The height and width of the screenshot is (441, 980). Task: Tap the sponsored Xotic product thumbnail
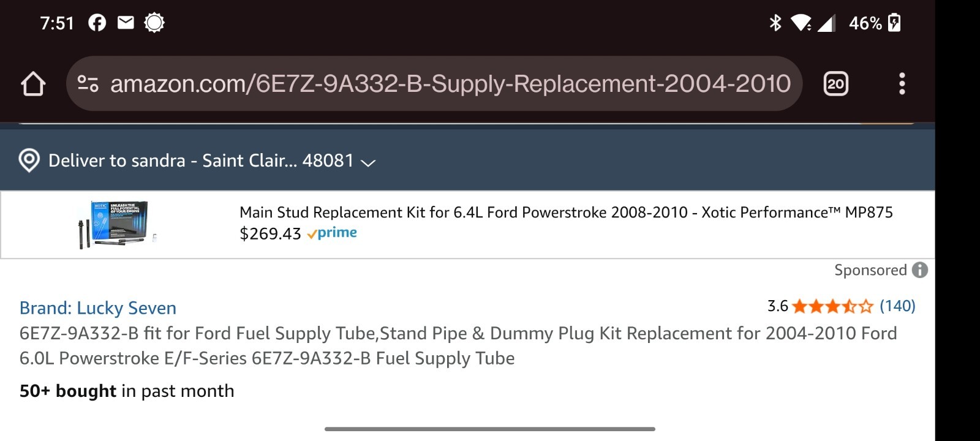(117, 224)
